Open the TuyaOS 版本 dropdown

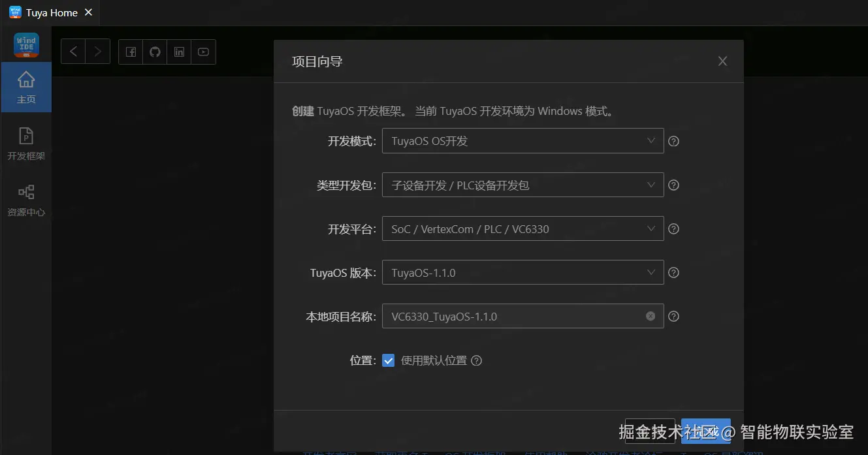523,272
